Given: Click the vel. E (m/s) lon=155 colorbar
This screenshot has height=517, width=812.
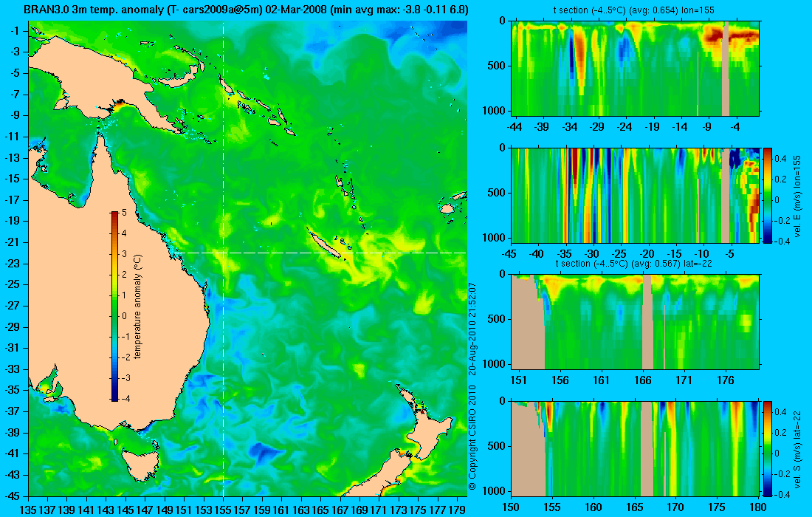Looking at the screenshot, I should (x=767, y=195).
